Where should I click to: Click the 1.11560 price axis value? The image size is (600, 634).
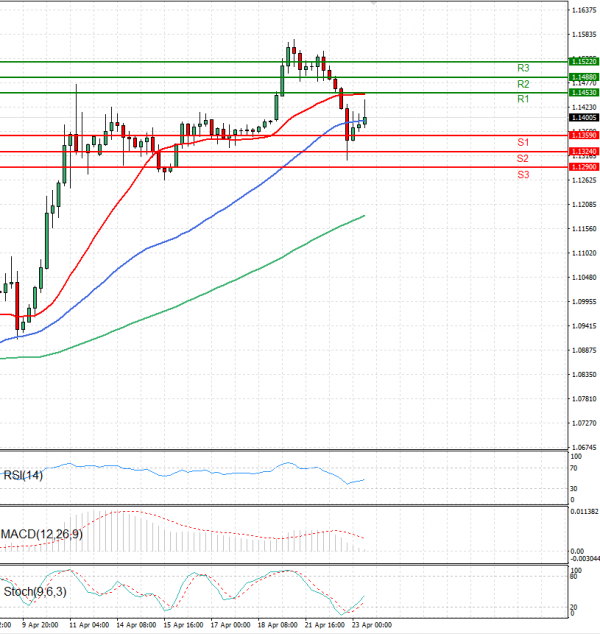[584, 229]
